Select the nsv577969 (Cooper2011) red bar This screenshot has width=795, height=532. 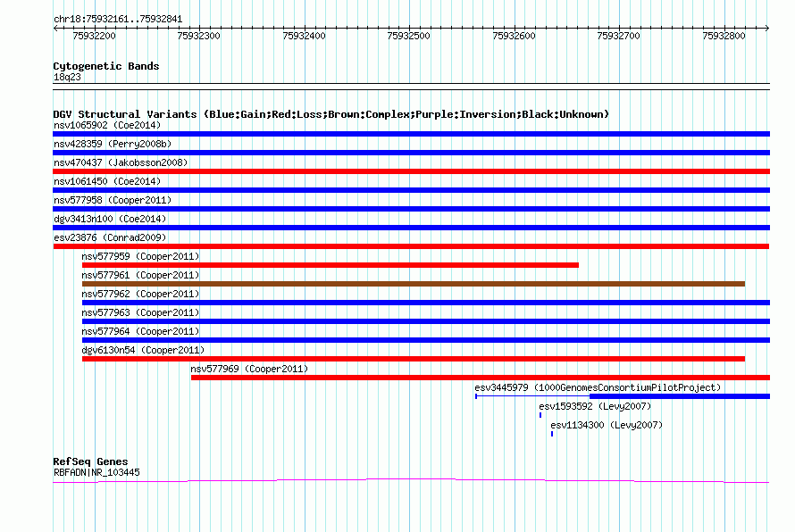481,378
